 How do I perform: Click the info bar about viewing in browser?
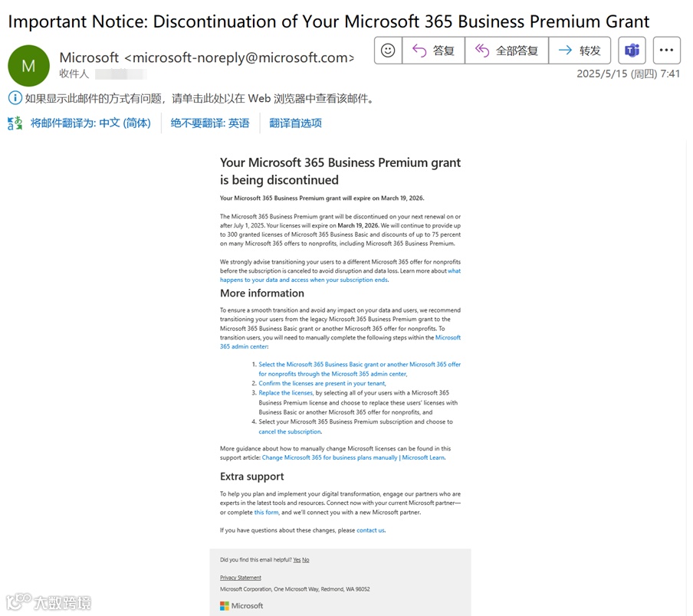pos(192,98)
